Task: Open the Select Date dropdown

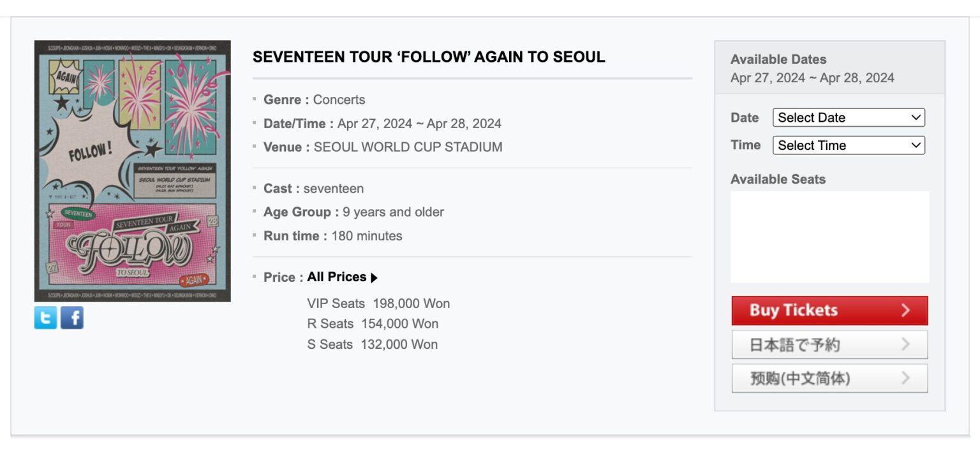Action: [x=848, y=117]
